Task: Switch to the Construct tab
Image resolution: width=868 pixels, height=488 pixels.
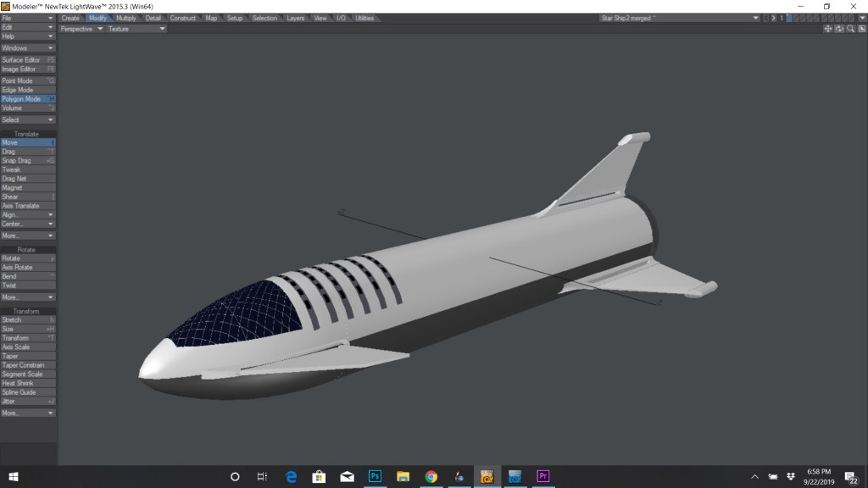Action: coord(182,18)
